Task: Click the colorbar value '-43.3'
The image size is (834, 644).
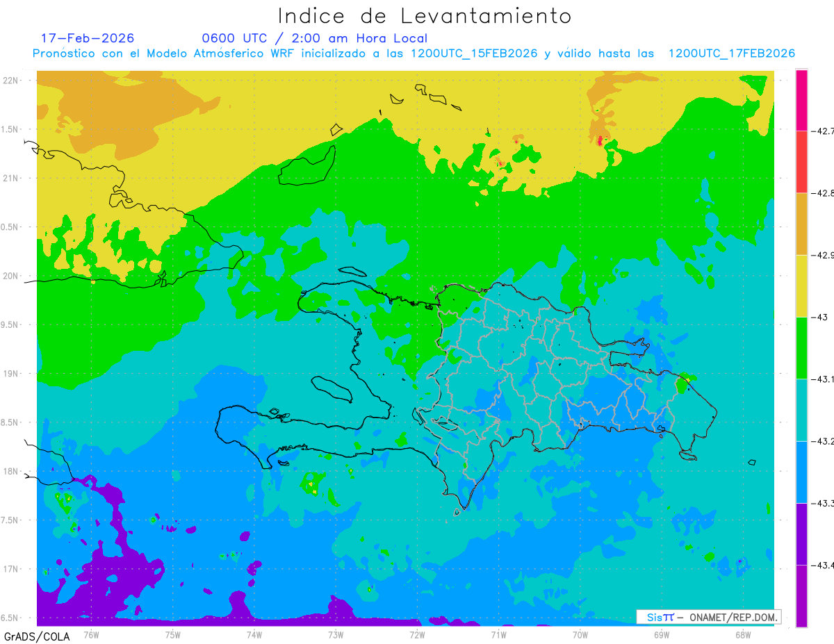Action: point(822,503)
